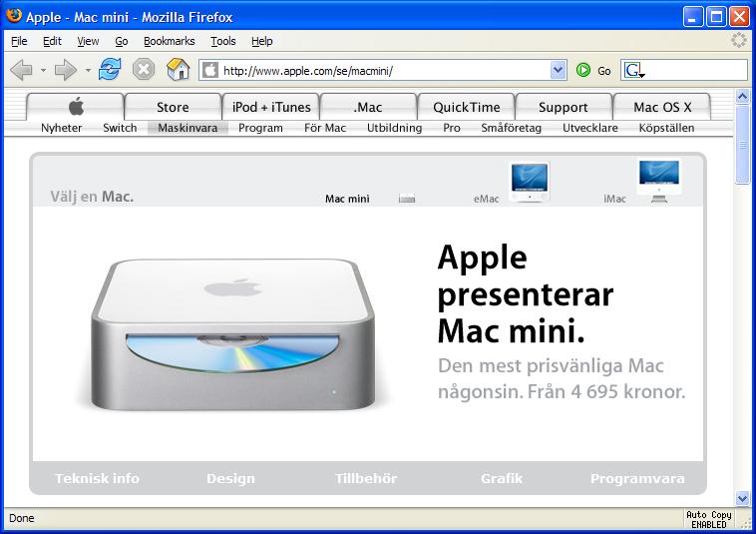
Task: Click the Switch link
Action: tap(120, 128)
